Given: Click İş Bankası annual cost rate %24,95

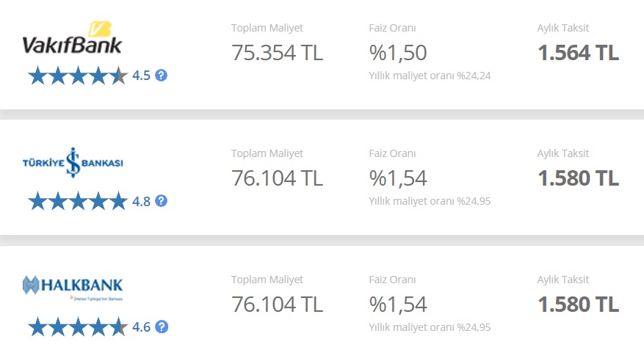Looking at the screenshot, I should [x=430, y=201].
